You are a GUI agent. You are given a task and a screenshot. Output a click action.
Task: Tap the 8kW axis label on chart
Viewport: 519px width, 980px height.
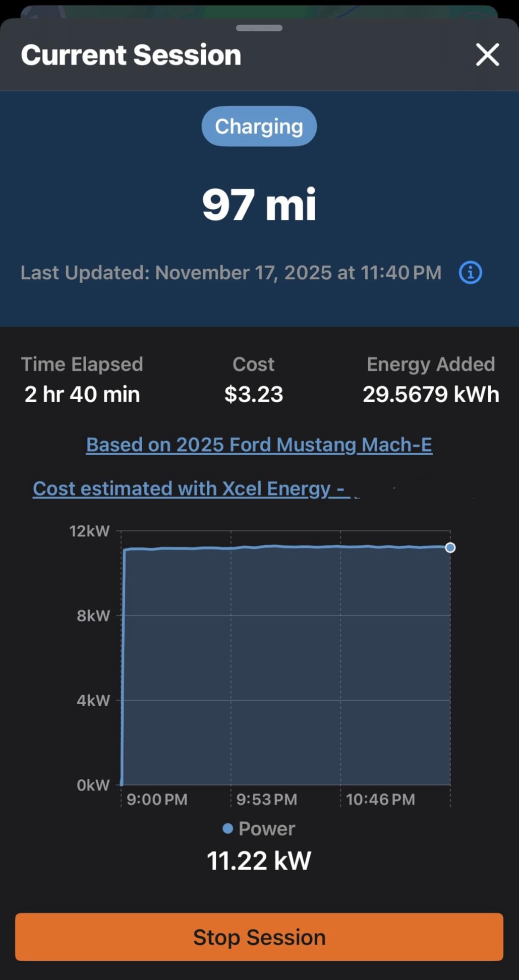[93, 616]
